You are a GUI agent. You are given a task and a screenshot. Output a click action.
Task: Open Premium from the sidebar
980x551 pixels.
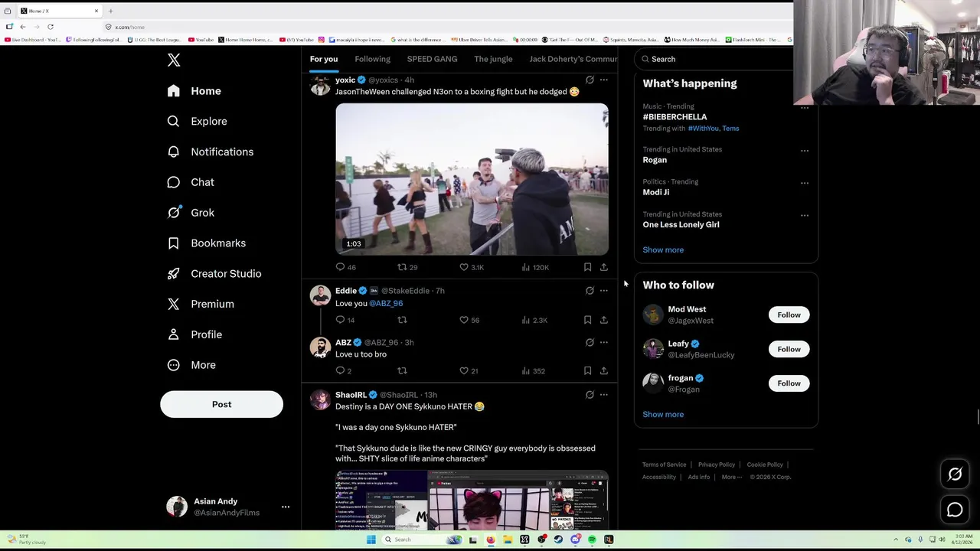pyautogui.click(x=201, y=304)
